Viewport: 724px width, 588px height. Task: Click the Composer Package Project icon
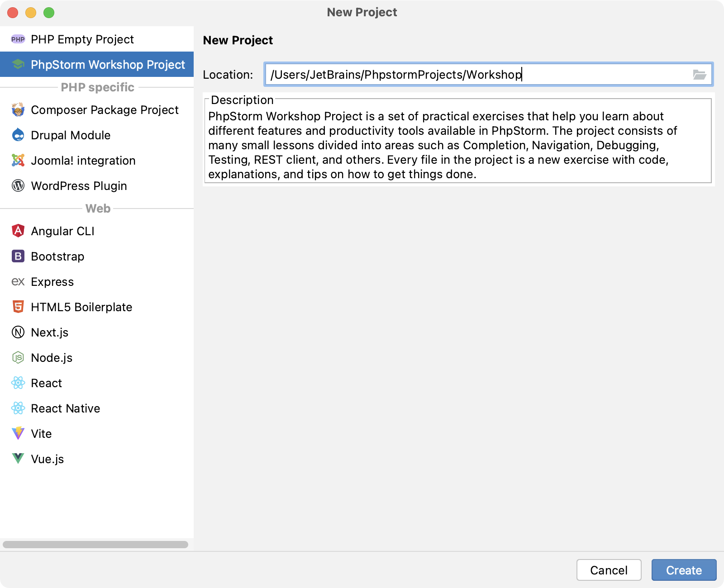18,110
